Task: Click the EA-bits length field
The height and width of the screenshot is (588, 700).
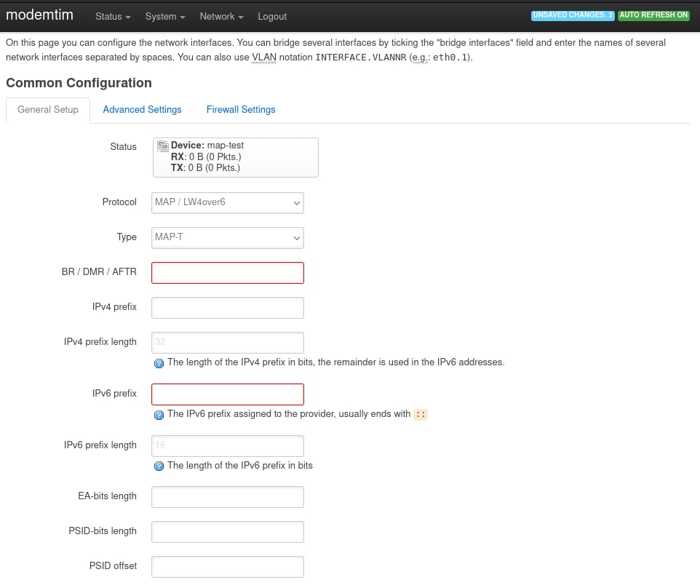Action: tap(228, 497)
